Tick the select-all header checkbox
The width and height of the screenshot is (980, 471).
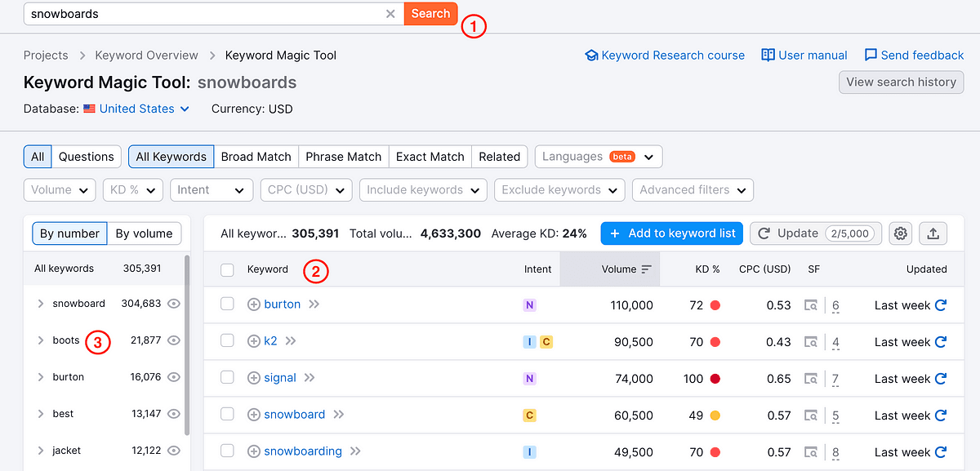point(228,269)
